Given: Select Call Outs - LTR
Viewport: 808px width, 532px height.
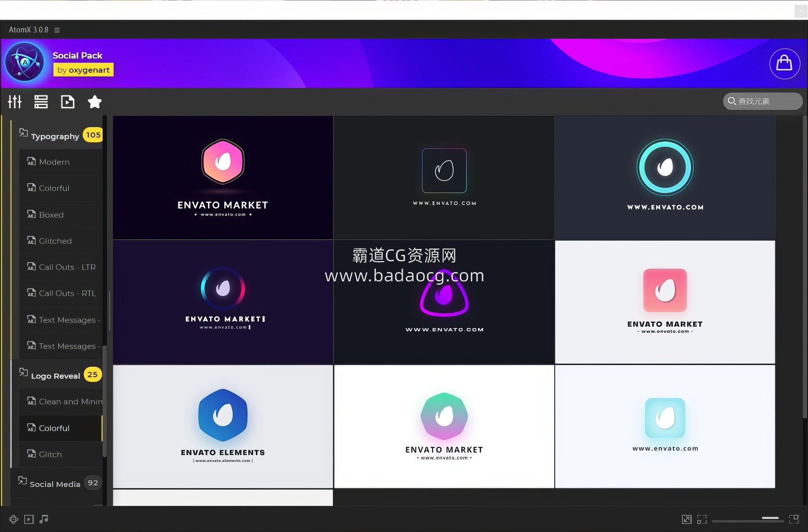Looking at the screenshot, I should point(61,267).
